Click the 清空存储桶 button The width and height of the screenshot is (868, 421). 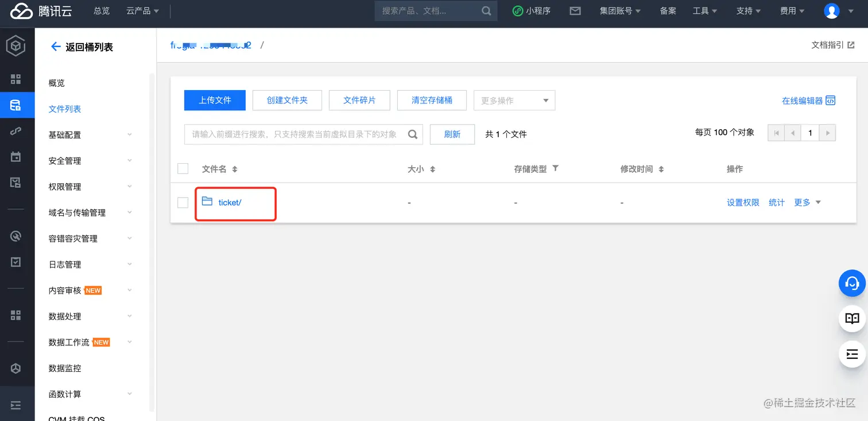tap(432, 100)
